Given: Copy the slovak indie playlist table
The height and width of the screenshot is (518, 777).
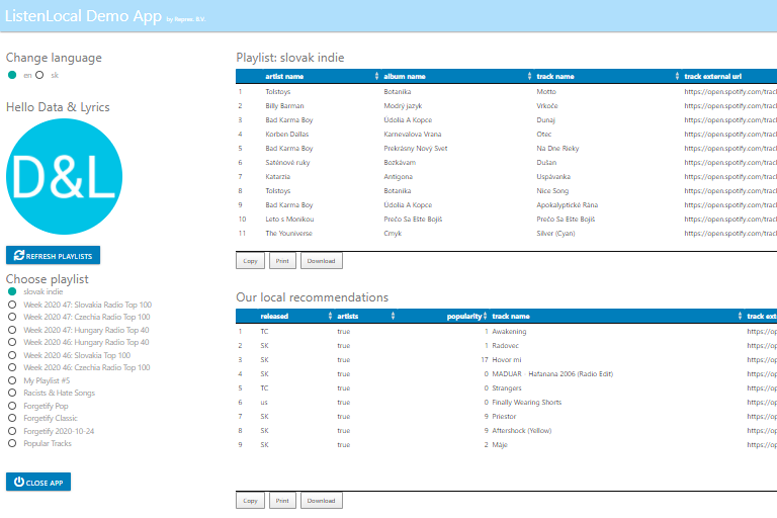Looking at the screenshot, I should [250, 261].
